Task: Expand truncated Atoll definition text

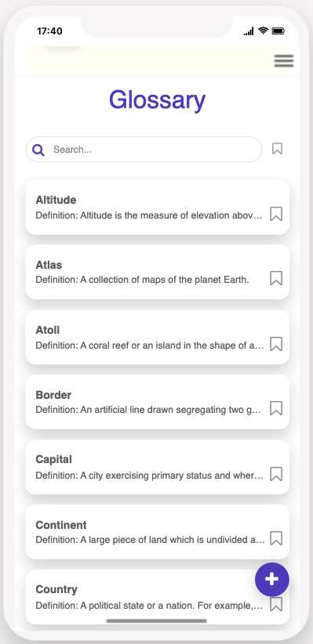Action: [150, 346]
